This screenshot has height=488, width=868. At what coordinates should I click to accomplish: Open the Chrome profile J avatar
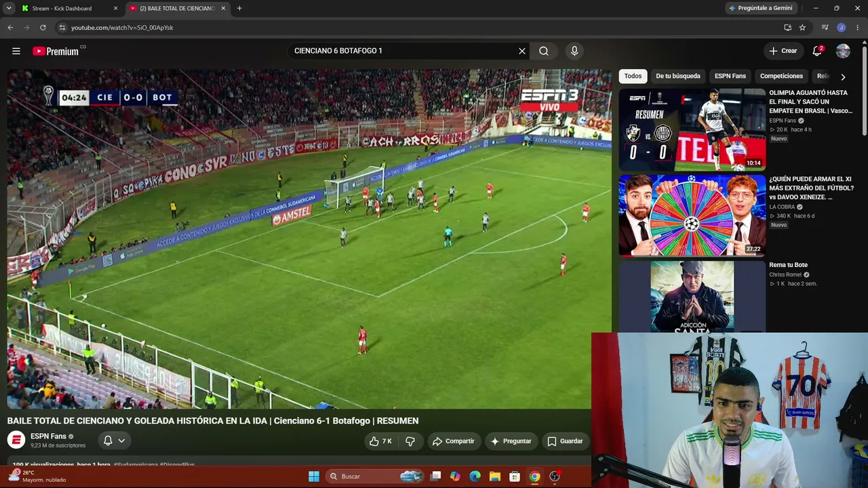point(842,28)
